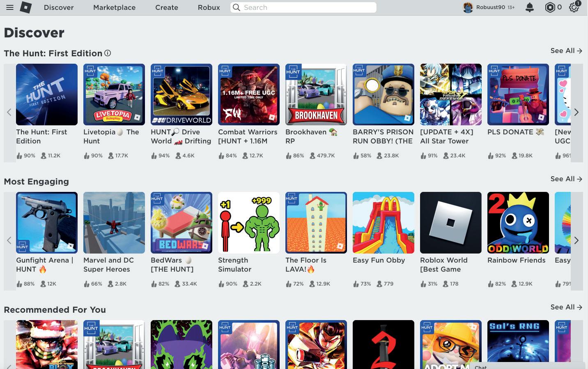Click 'The Hunt: First Edition' game title
The image size is (588, 369).
coord(41,136)
